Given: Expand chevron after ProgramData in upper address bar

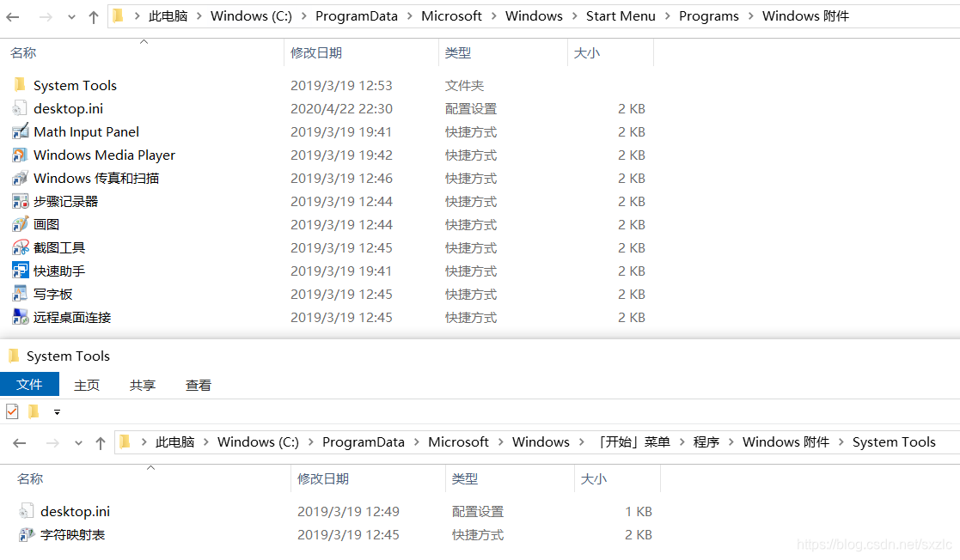Looking at the screenshot, I should (409, 16).
